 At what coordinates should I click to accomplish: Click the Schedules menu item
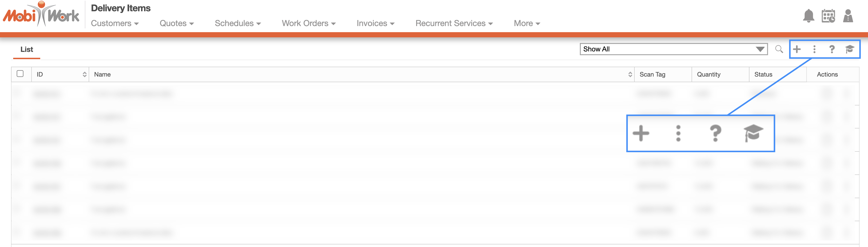pyautogui.click(x=238, y=23)
